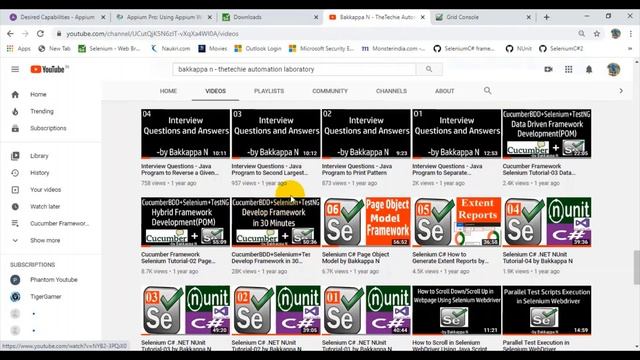Bookmark this page with star icon
Viewport: 640px width, 360px height.
tap(597, 34)
